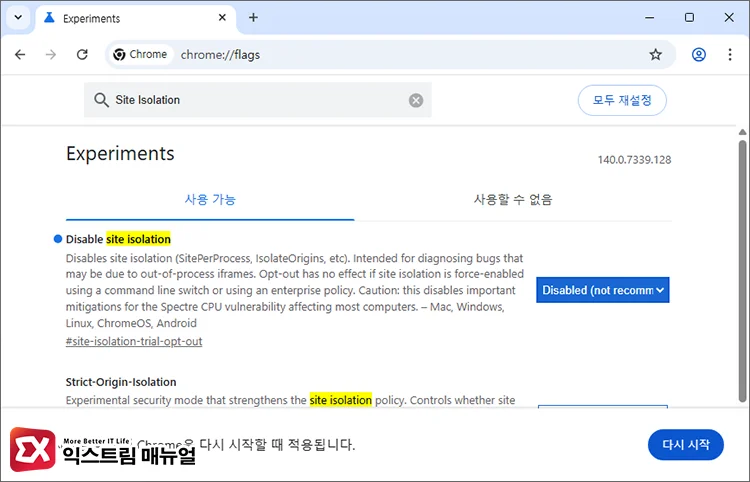Click the Strict-Origin-Isolation heading
The height and width of the screenshot is (482, 750).
point(121,382)
